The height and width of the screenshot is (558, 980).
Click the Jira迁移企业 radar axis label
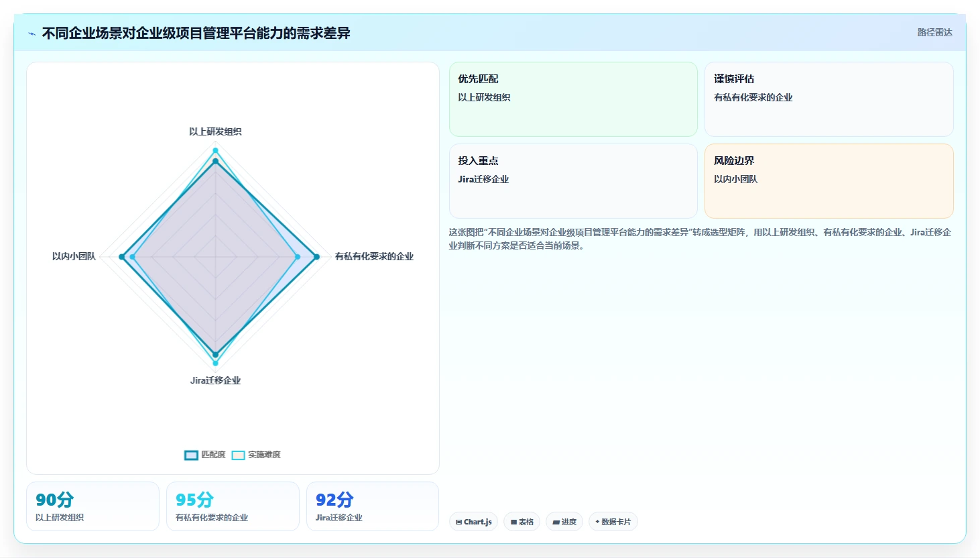pos(215,380)
